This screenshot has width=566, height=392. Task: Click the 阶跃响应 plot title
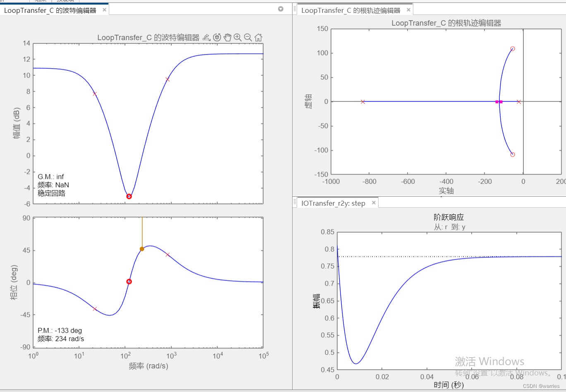pyautogui.click(x=449, y=217)
